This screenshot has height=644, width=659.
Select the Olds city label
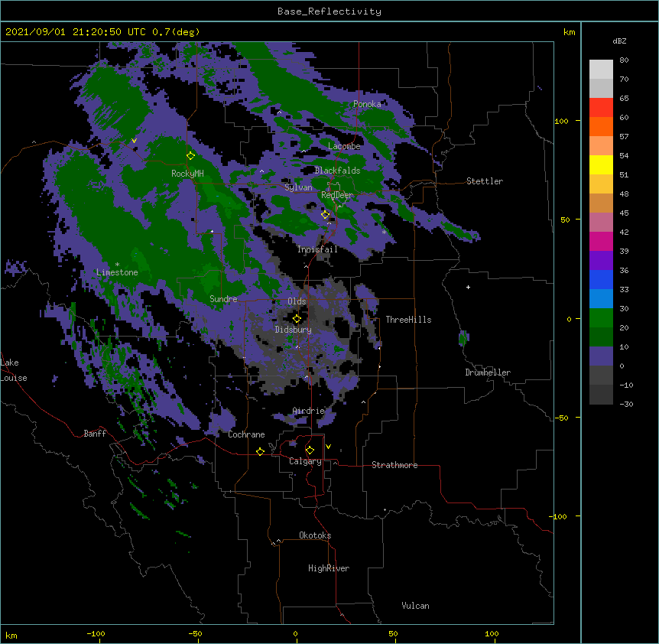point(297,301)
